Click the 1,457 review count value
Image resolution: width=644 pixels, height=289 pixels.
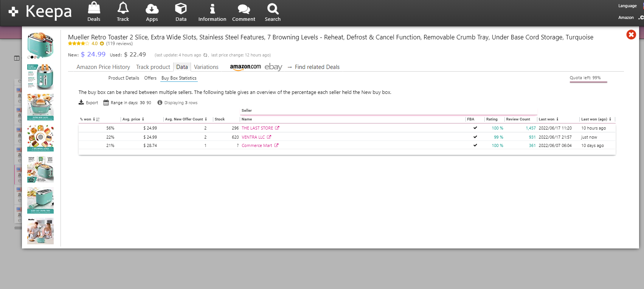[x=531, y=128]
